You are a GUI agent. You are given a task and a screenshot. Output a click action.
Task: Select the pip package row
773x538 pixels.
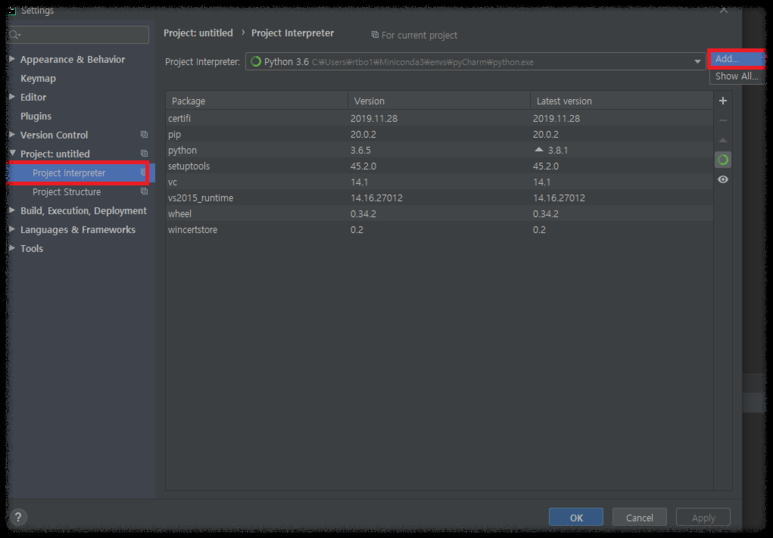coord(439,134)
